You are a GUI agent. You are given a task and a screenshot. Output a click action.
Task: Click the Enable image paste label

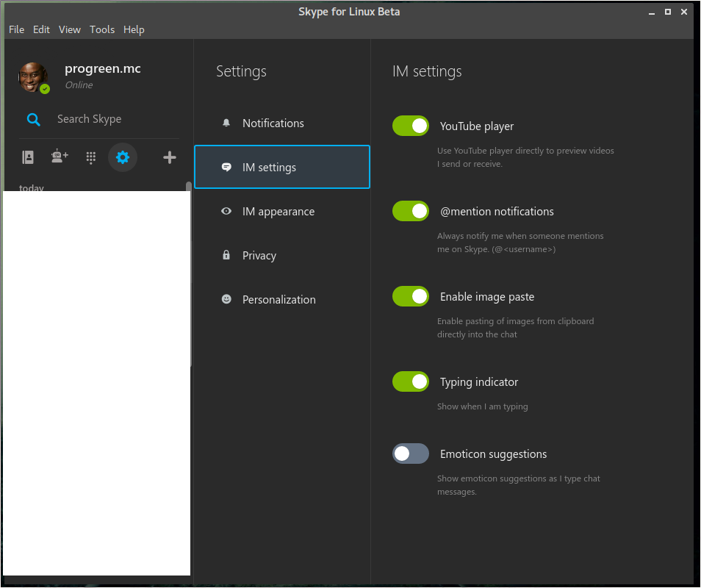pyautogui.click(x=487, y=297)
